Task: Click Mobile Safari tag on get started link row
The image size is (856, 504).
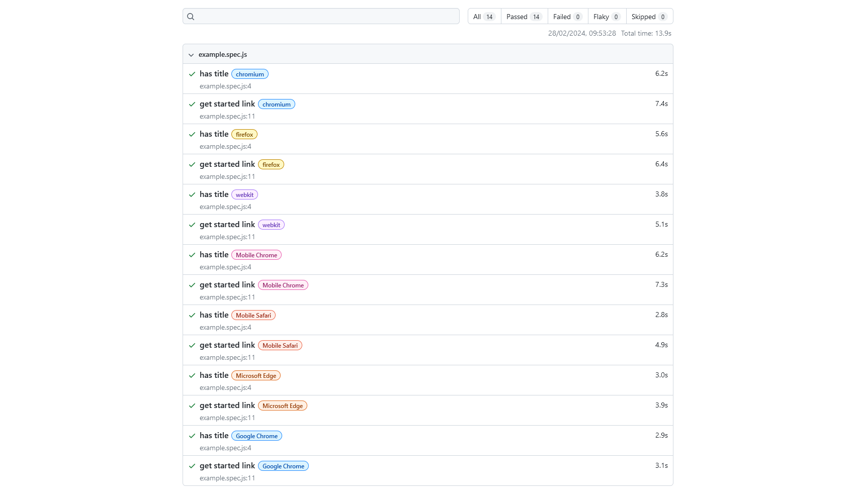Action: (x=280, y=346)
